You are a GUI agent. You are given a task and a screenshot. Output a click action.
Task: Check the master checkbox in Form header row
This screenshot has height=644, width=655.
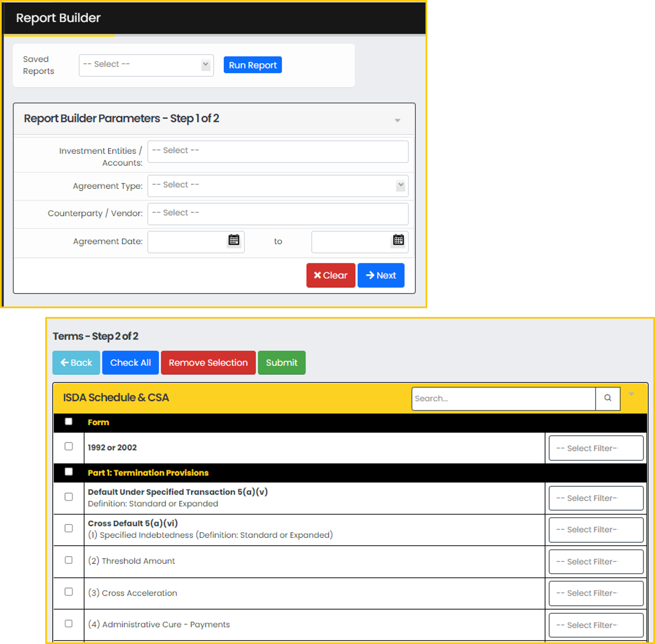(69, 422)
